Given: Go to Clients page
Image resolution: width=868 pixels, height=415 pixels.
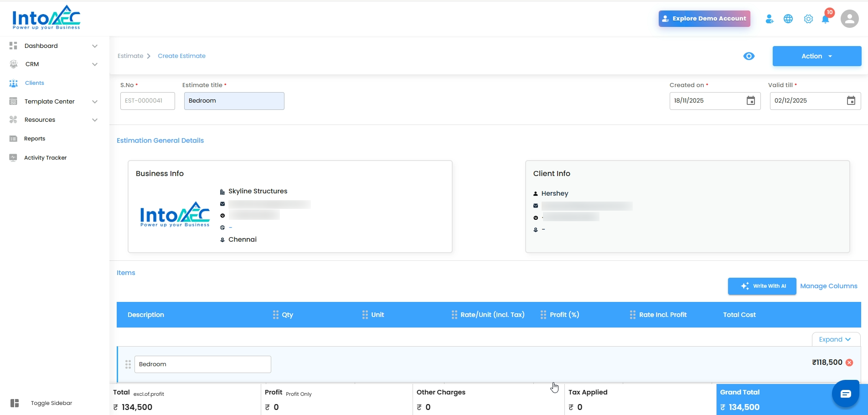Looking at the screenshot, I should pos(35,83).
